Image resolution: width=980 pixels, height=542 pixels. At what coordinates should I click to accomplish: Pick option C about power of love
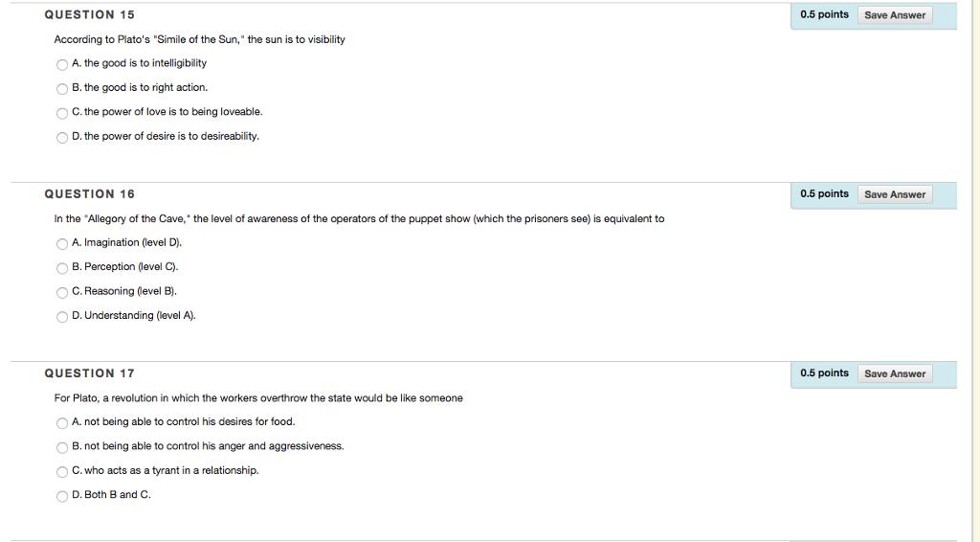tap(62, 113)
